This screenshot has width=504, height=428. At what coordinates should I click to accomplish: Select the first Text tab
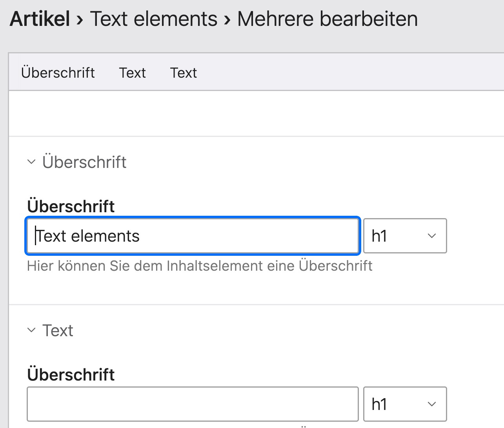[x=133, y=73]
